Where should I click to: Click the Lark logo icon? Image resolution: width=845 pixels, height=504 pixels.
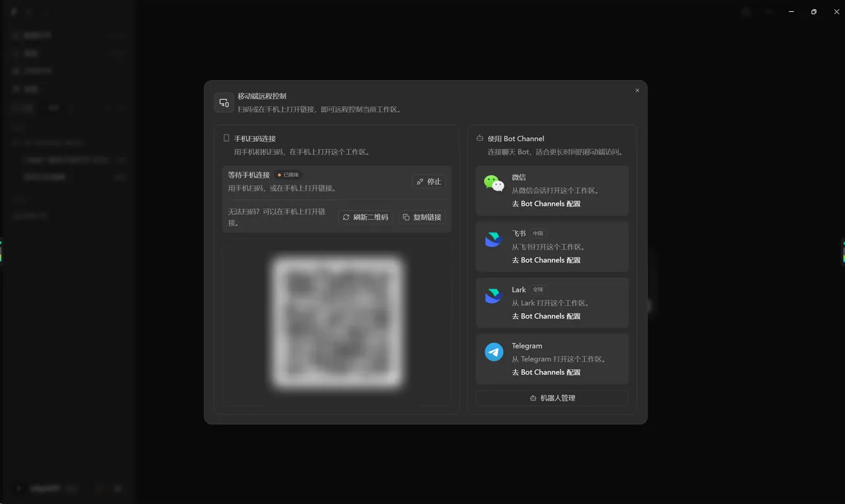point(494,296)
